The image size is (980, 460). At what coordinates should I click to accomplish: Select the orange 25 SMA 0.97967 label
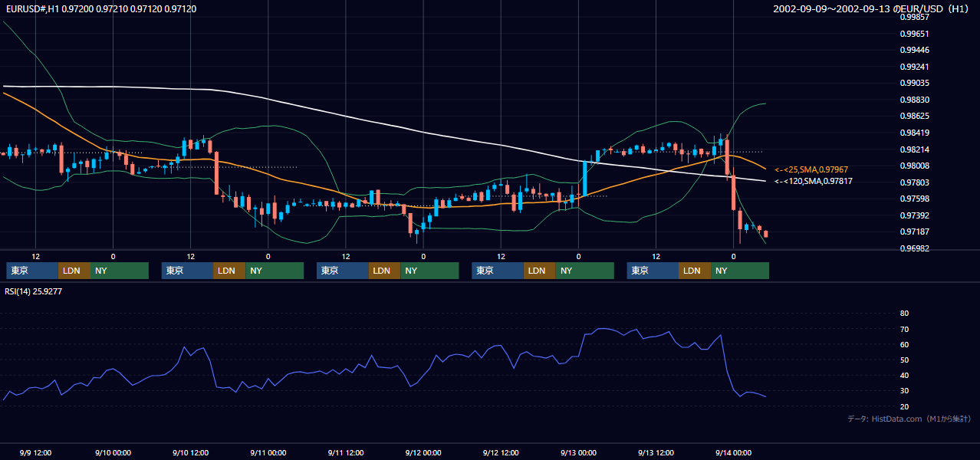811,169
